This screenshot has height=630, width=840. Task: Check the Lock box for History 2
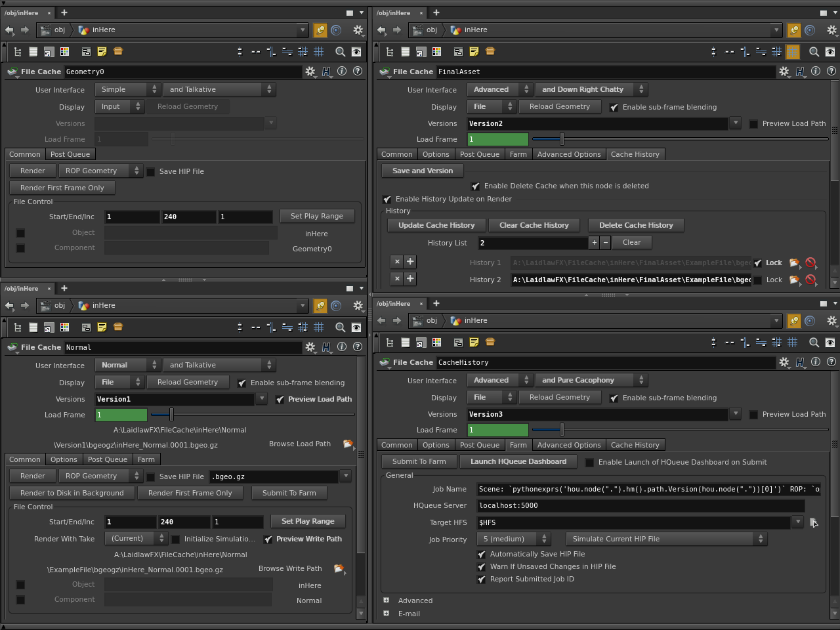point(757,280)
